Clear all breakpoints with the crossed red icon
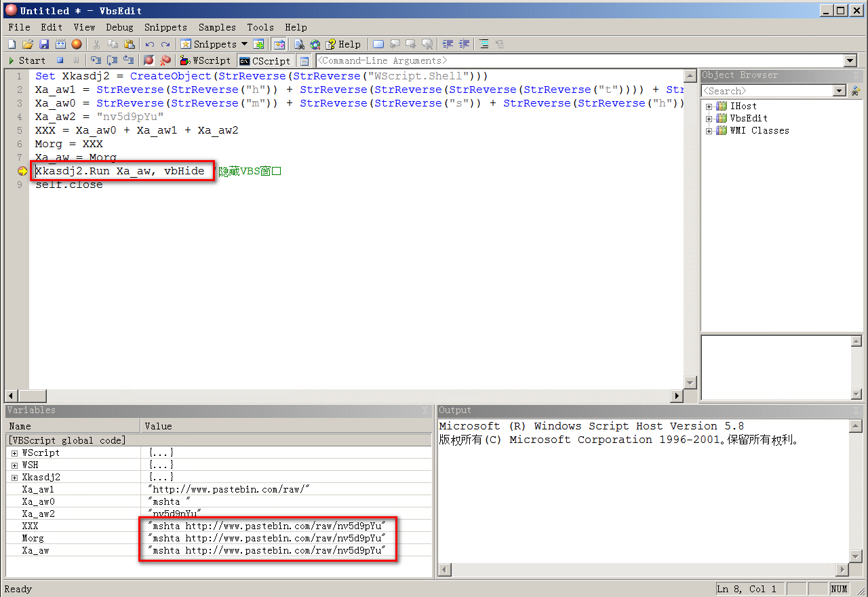 [165, 60]
